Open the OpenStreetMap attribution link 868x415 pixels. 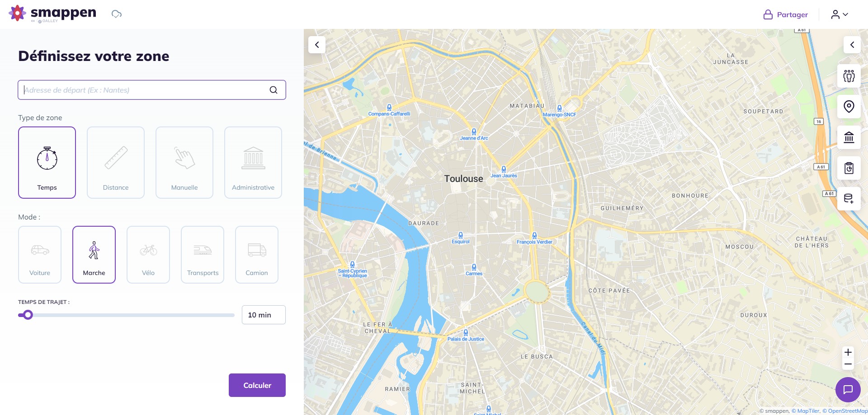pyautogui.click(x=845, y=411)
